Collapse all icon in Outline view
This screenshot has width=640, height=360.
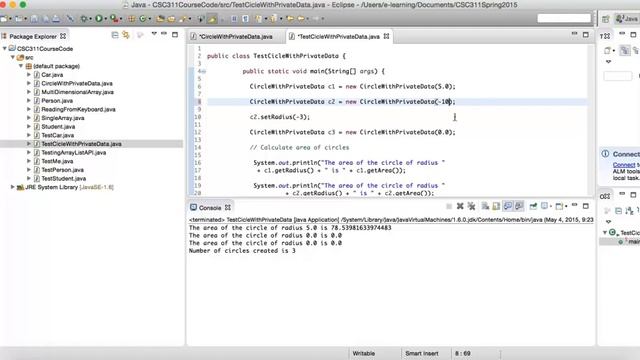[x=618, y=211]
